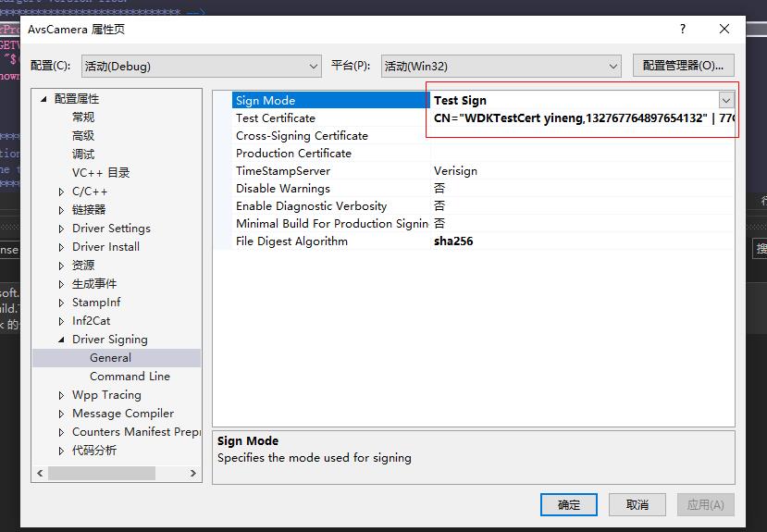Select 高级 in the property tree
This screenshot has width=767, height=532.
point(83,135)
